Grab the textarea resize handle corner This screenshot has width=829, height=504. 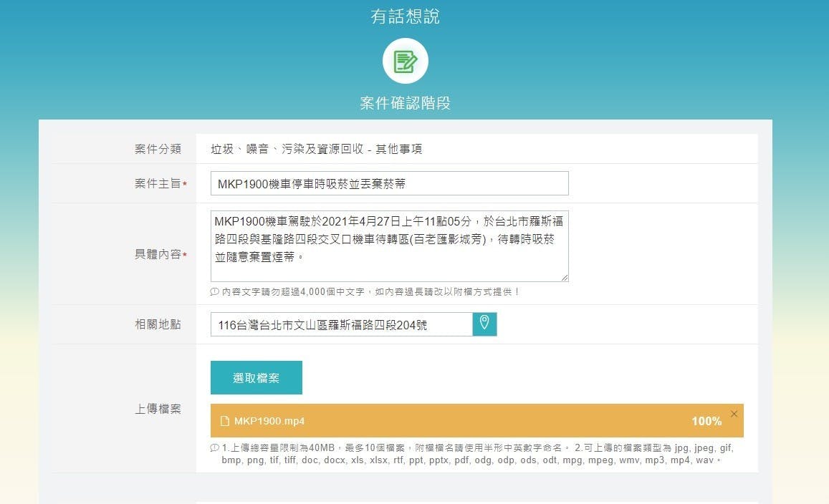565,278
